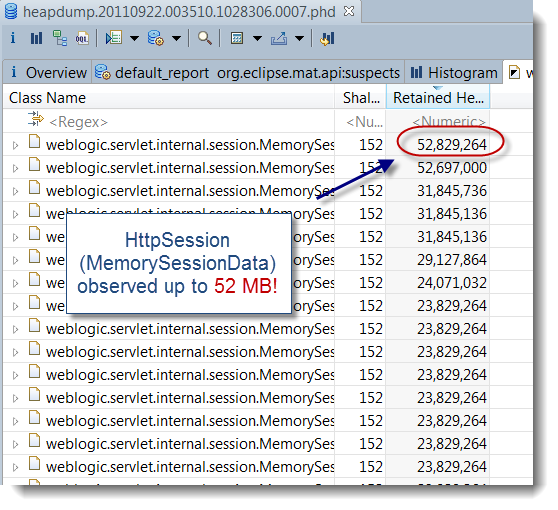
Task: Open the dominator tree toolbar icon
Action: 59,38
